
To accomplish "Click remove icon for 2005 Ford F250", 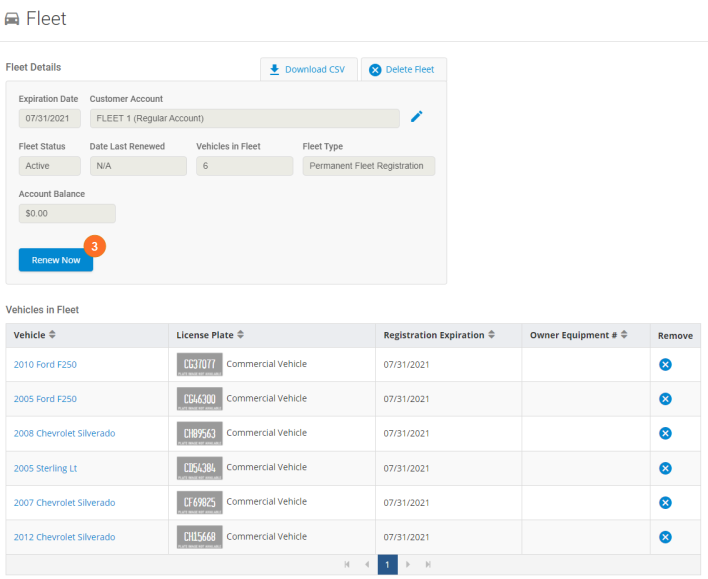I will click(665, 399).
